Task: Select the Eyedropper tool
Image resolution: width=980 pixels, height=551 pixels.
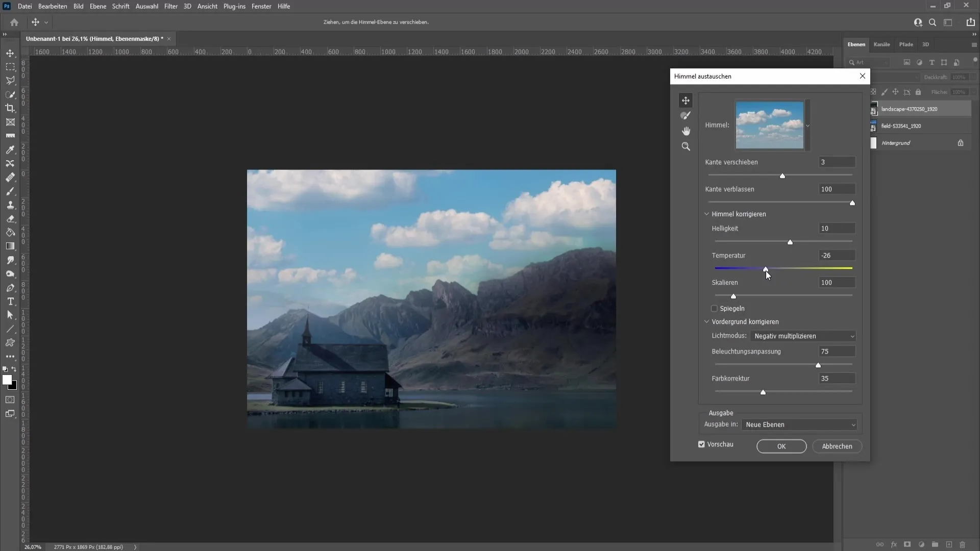Action: tap(10, 149)
